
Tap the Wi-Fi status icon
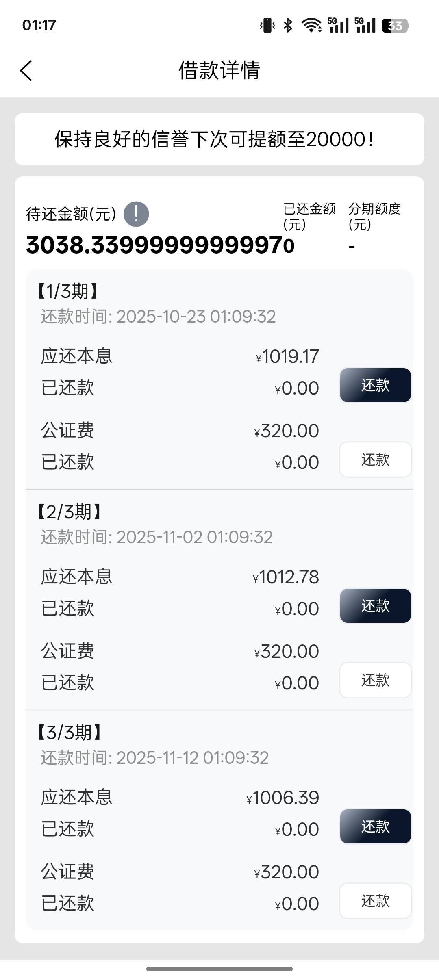(311, 25)
